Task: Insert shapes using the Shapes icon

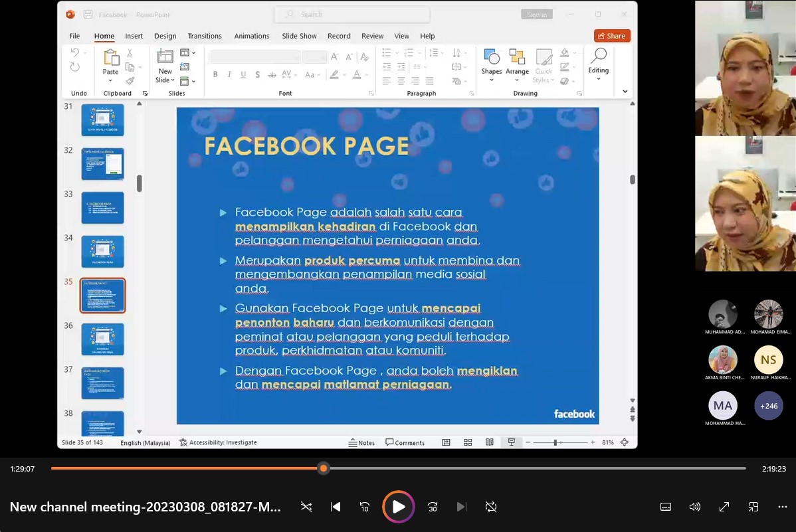Action: point(492,56)
